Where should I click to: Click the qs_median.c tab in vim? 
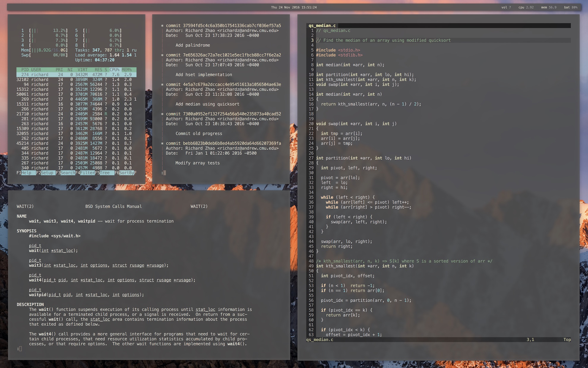pos(322,26)
